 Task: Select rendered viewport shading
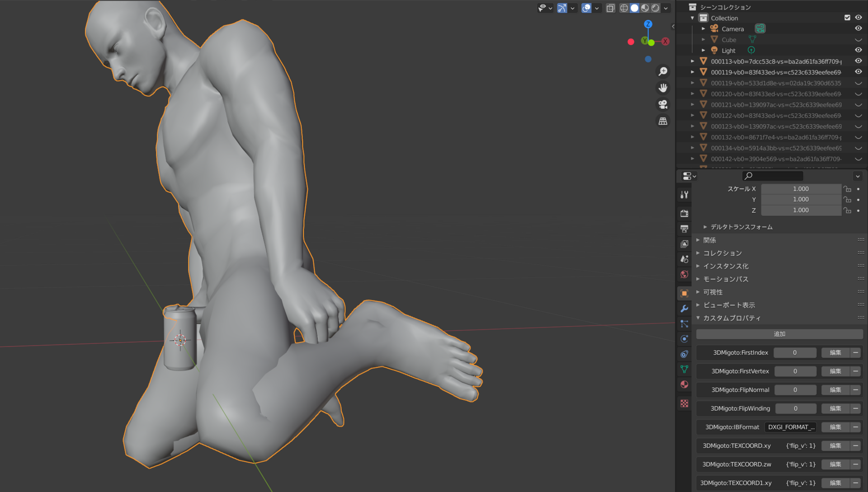(x=655, y=8)
